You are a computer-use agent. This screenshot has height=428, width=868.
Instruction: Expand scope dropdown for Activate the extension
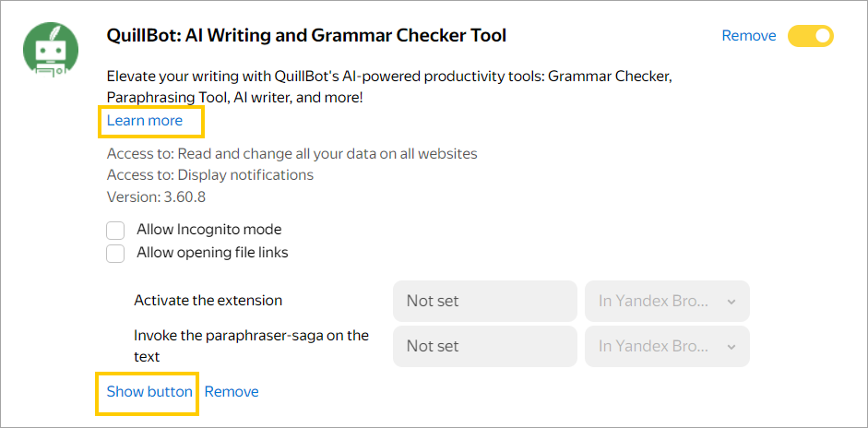click(667, 301)
